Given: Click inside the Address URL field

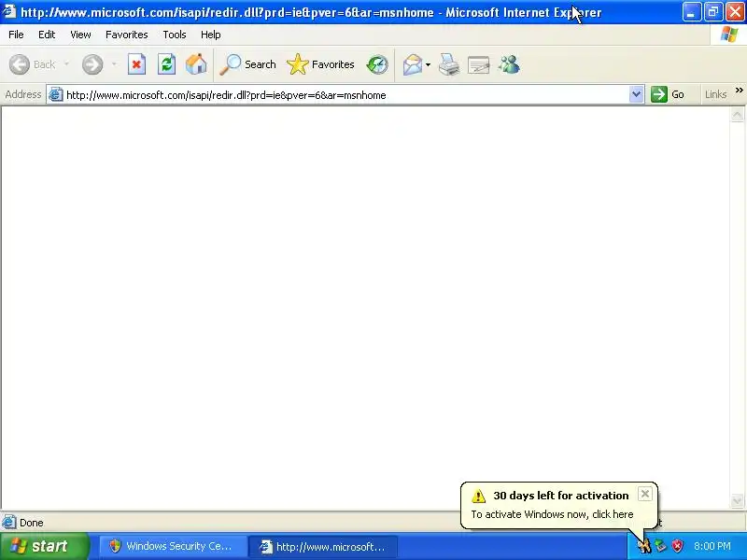Looking at the screenshot, I should [x=345, y=95].
